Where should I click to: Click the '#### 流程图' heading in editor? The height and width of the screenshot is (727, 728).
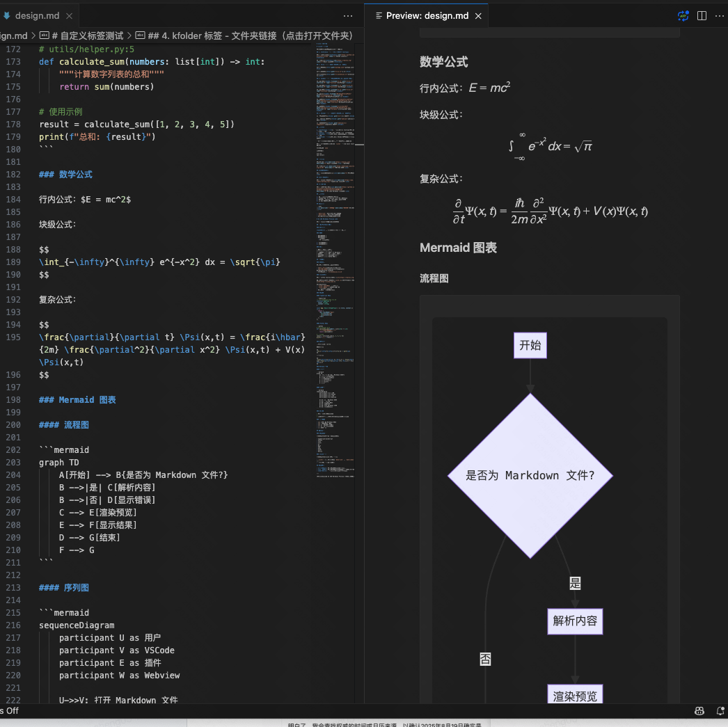tap(63, 425)
